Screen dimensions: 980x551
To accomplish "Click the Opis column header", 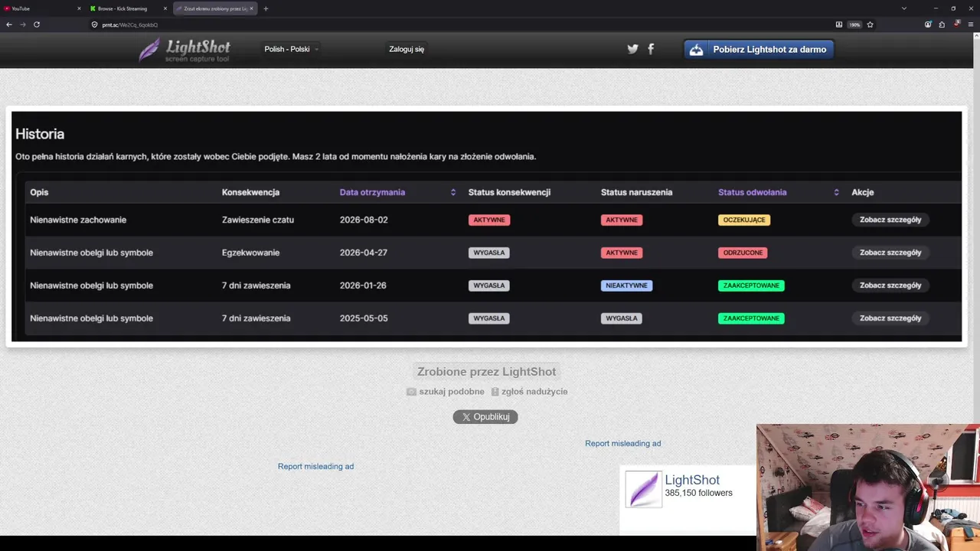I will point(39,192).
